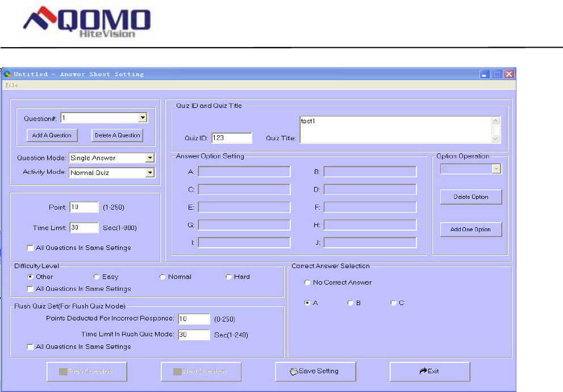The width and height of the screenshot is (563, 392).
Task: Select No Correct Answer radio button
Action: [307, 282]
